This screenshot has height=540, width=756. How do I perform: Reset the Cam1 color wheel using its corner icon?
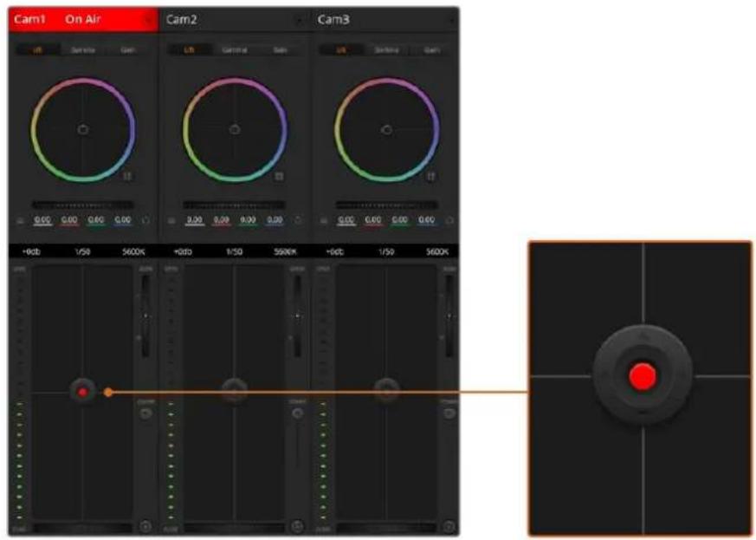[127, 176]
